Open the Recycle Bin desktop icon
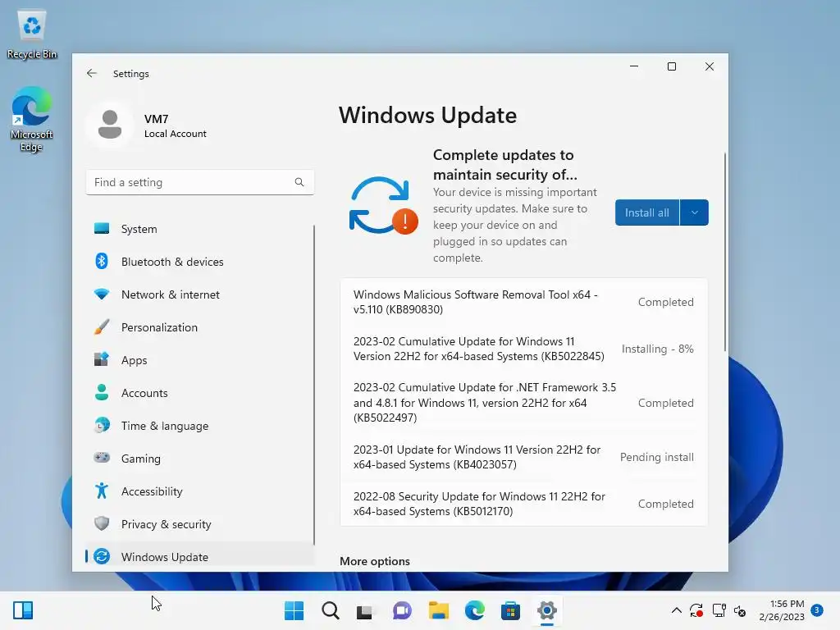The width and height of the screenshot is (840, 630). 32,34
